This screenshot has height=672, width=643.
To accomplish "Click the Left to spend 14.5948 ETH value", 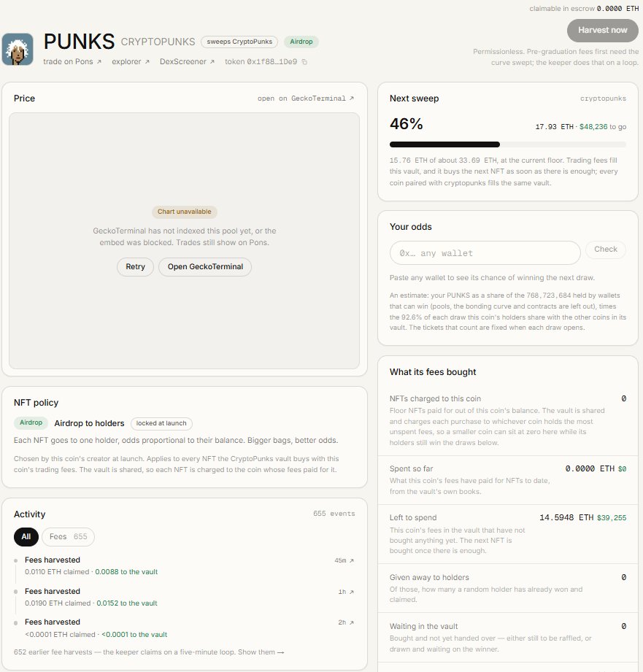I will pyautogui.click(x=566, y=518).
